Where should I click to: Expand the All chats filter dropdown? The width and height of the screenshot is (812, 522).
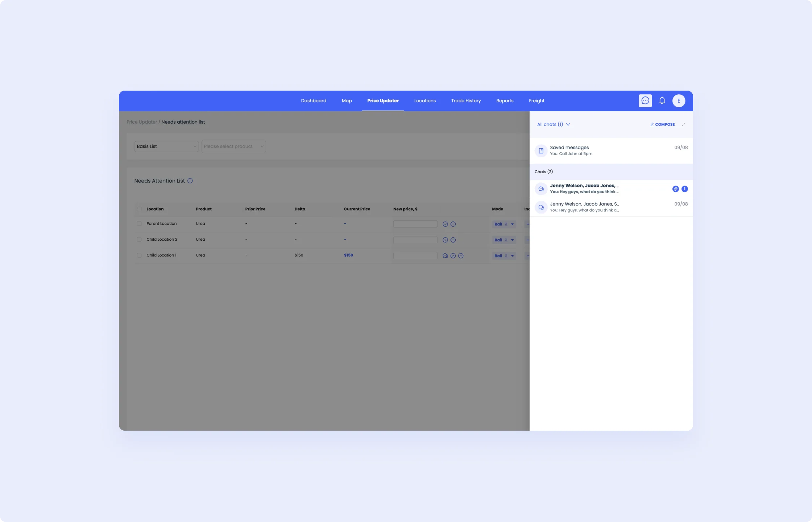point(553,124)
